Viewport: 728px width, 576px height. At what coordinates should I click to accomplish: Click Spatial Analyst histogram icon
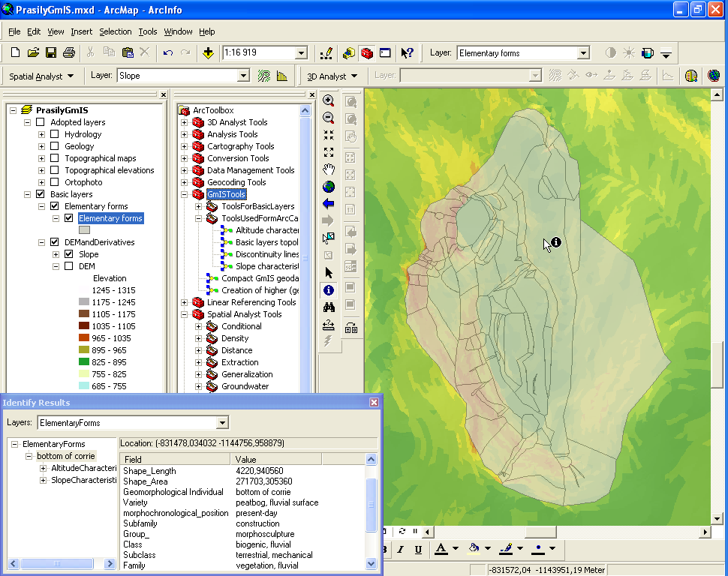[x=282, y=76]
